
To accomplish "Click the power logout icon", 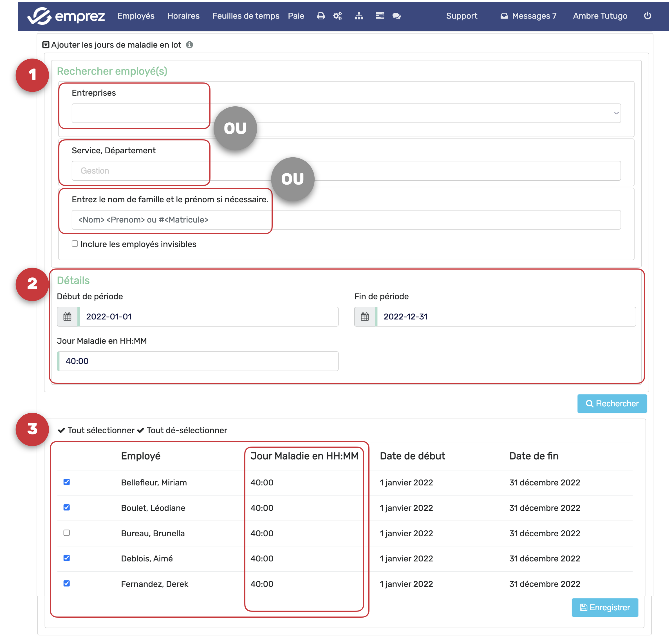I will pos(647,16).
